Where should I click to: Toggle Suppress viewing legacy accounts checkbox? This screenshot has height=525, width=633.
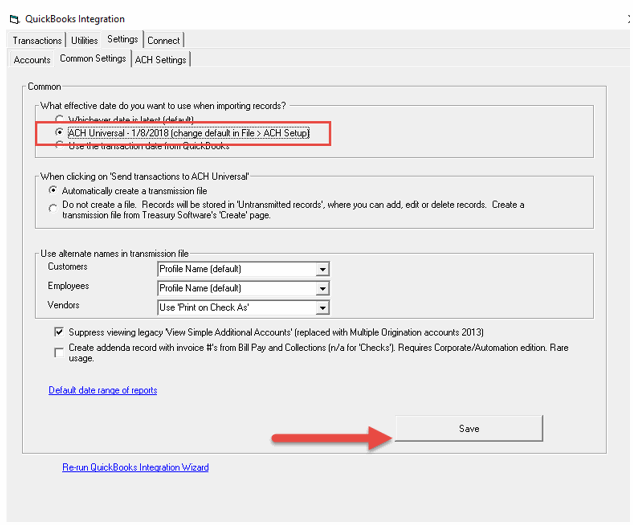[x=59, y=332]
